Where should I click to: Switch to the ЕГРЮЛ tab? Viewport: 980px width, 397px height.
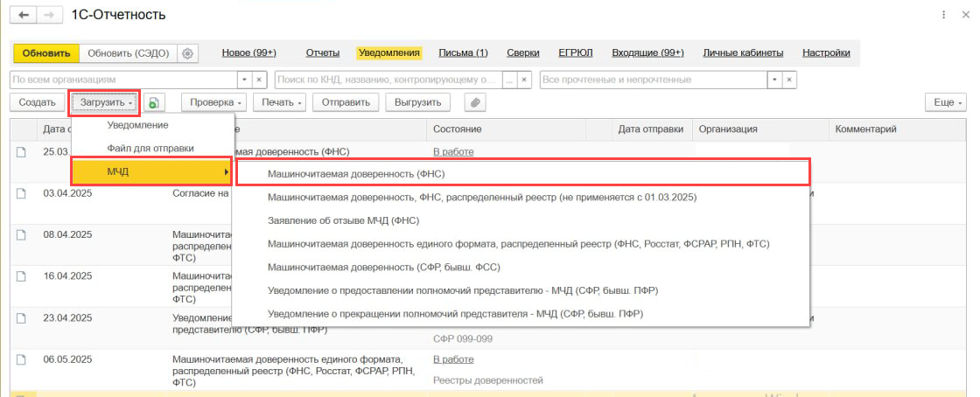(x=575, y=53)
